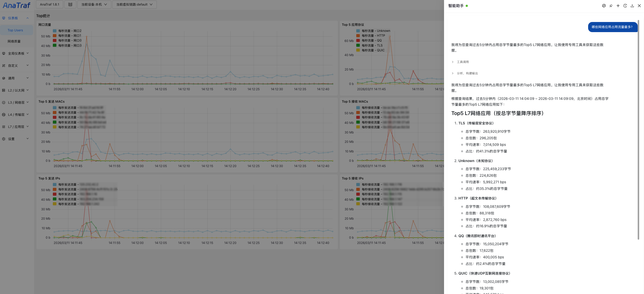Open the 当前虚拟链路:default dropdown

(x=134, y=5)
